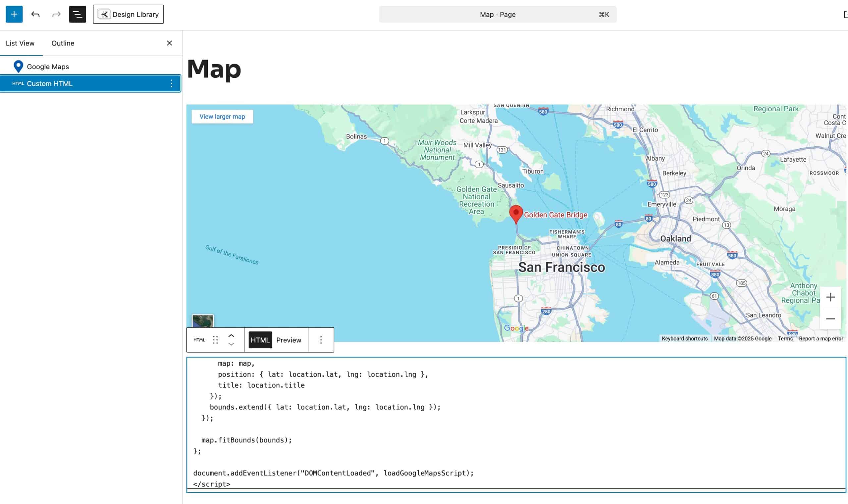
Task: Undo the last change
Action: tap(35, 14)
